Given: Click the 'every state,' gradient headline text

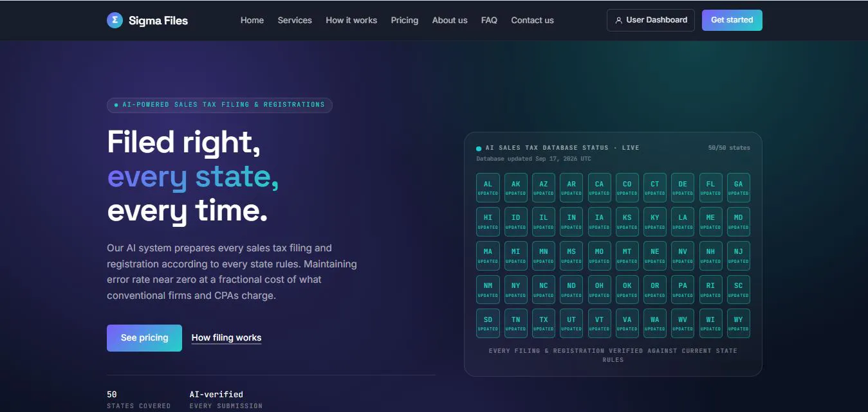Looking at the screenshot, I should (x=193, y=177).
